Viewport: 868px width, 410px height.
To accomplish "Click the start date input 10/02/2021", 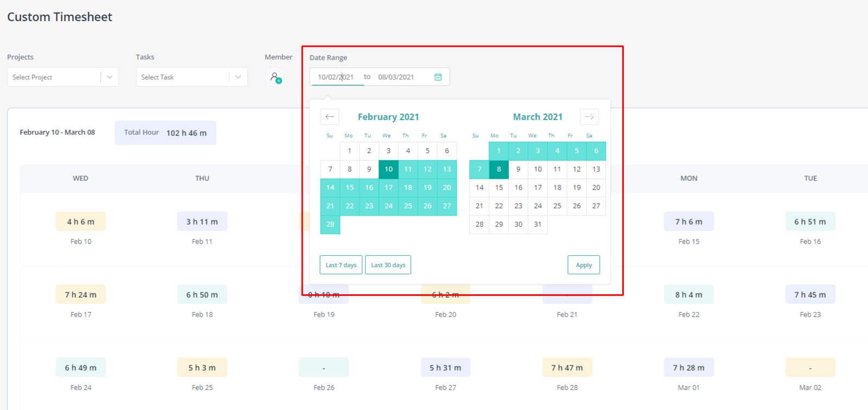I will pos(337,77).
